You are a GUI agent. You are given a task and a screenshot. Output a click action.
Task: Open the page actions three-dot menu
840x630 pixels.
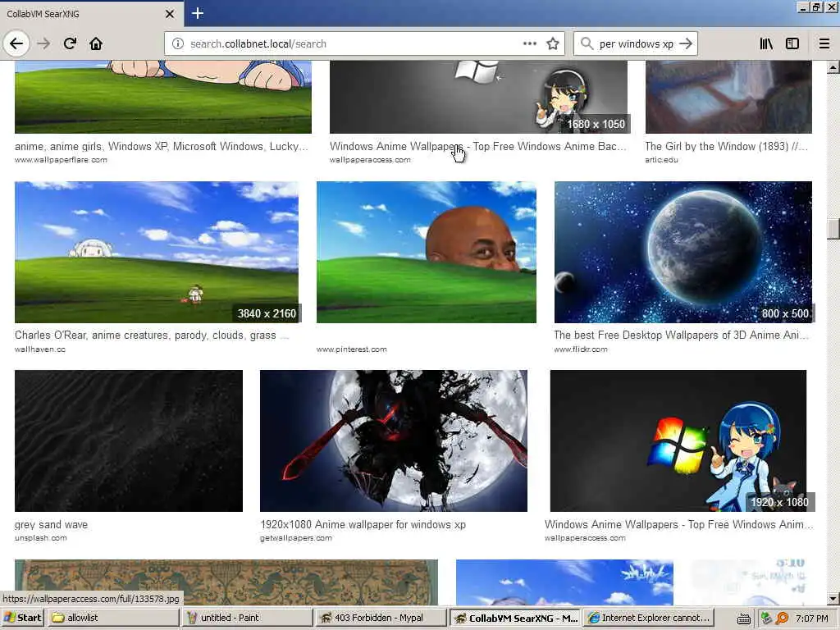pos(529,43)
